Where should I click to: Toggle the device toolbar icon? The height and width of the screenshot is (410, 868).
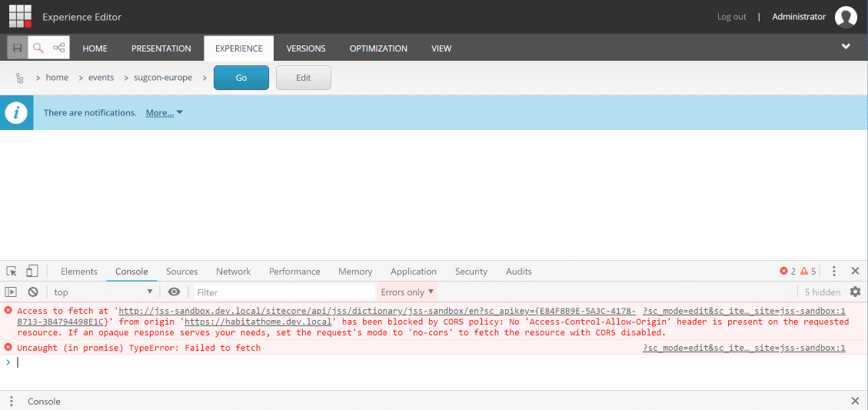click(32, 271)
